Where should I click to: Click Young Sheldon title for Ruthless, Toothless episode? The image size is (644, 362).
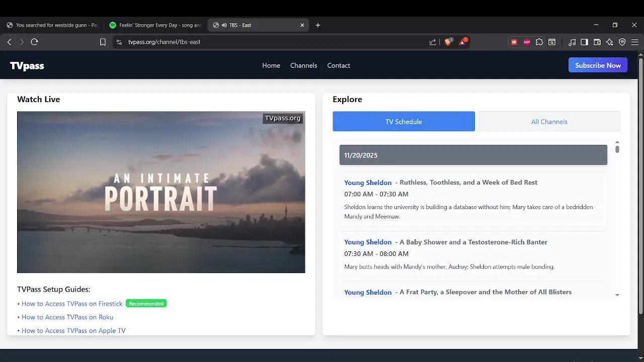368,183
